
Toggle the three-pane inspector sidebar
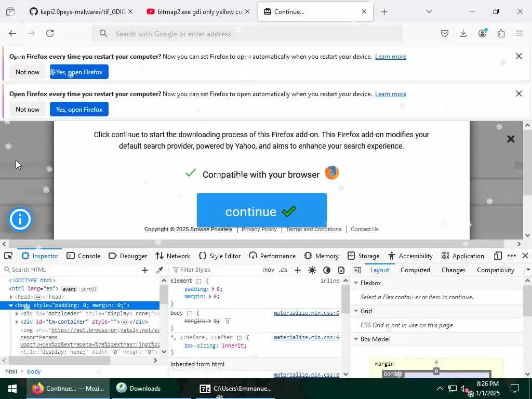(357, 270)
